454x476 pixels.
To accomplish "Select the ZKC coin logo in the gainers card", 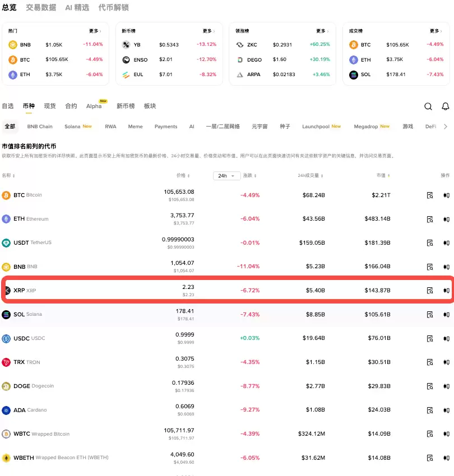I will (240, 45).
